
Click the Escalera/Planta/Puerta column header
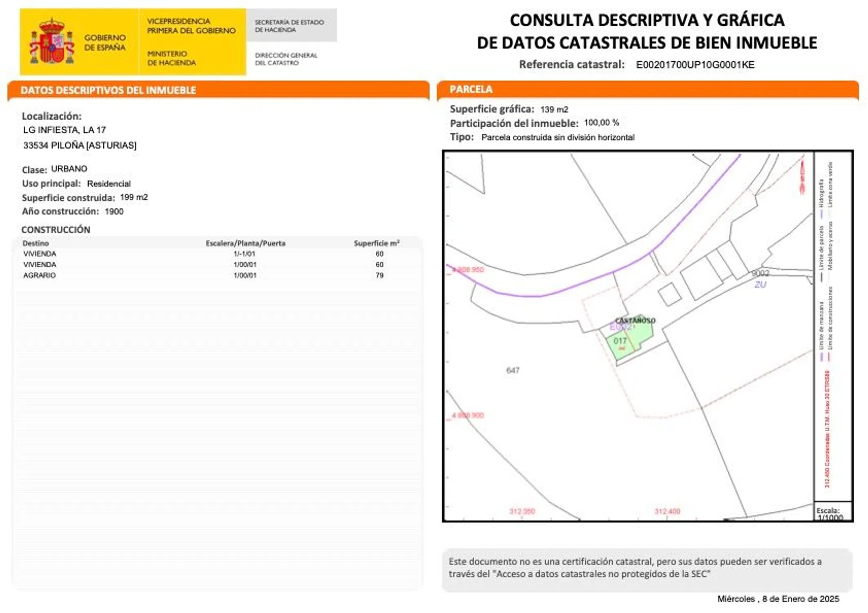pyautogui.click(x=245, y=244)
